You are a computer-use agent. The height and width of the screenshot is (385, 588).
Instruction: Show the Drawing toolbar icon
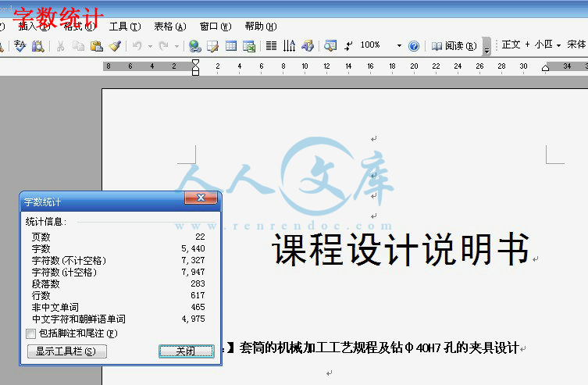click(x=308, y=46)
